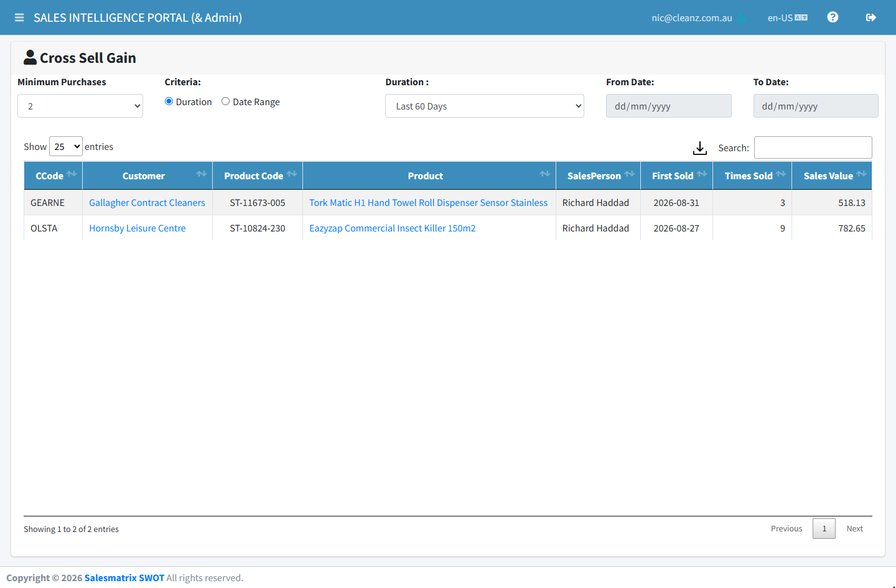Image resolution: width=896 pixels, height=588 pixels.
Task: Open Tork Matic H1 Dispenser product link
Action: [x=428, y=203]
